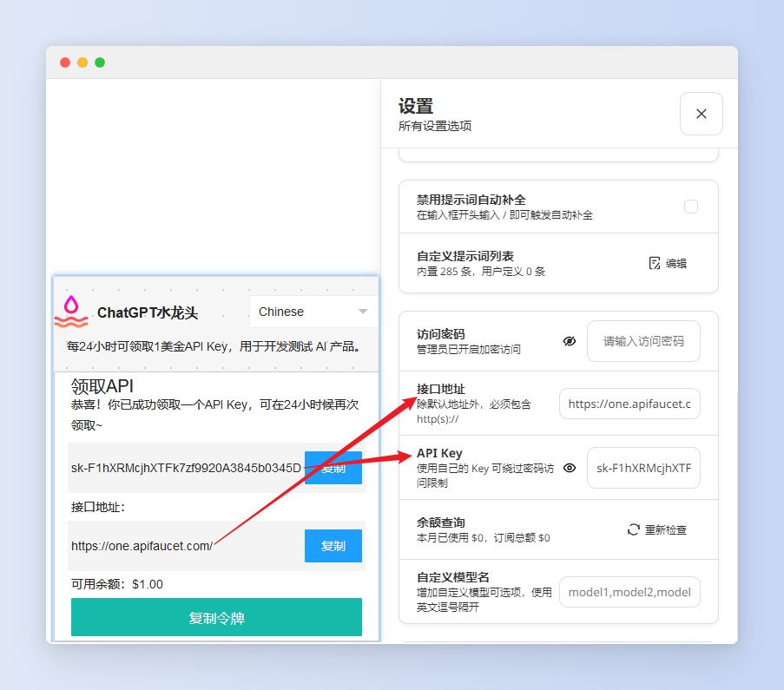
Task: Click the refresh icon for 重新检查
Action: (634, 529)
